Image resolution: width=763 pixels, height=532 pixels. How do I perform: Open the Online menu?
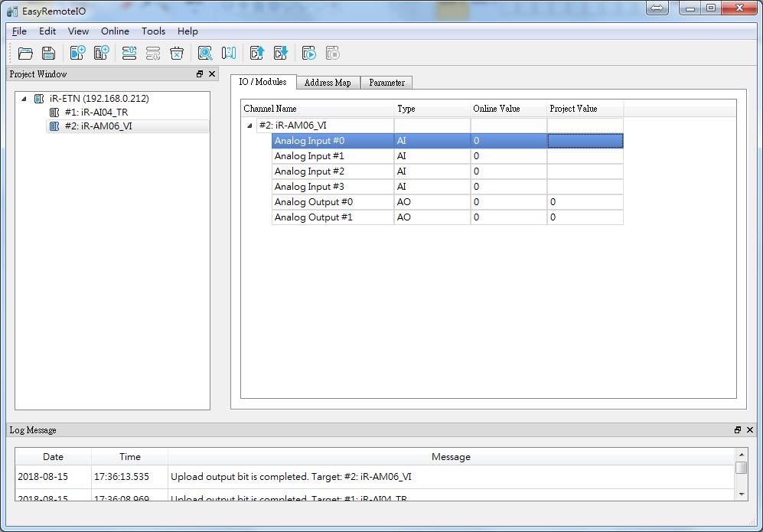coord(115,31)
